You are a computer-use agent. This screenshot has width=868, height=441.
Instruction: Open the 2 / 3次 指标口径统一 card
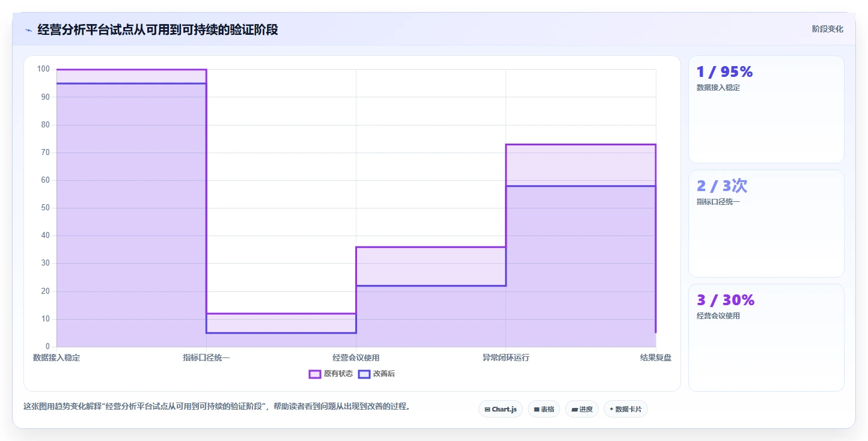[x=766, y=224]
